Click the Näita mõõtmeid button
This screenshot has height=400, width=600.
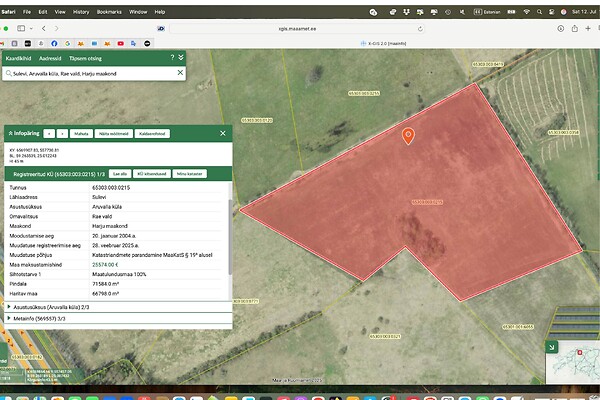(x=115, y=132)
